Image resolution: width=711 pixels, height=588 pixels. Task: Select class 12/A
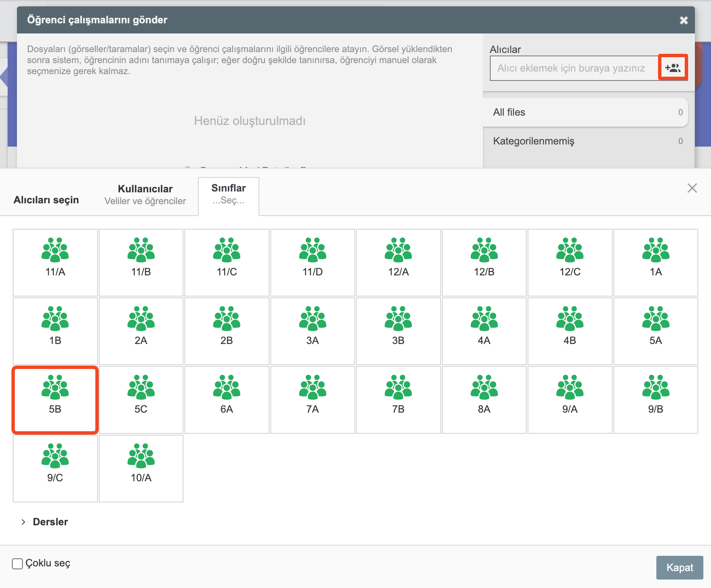tap(398, 263)
